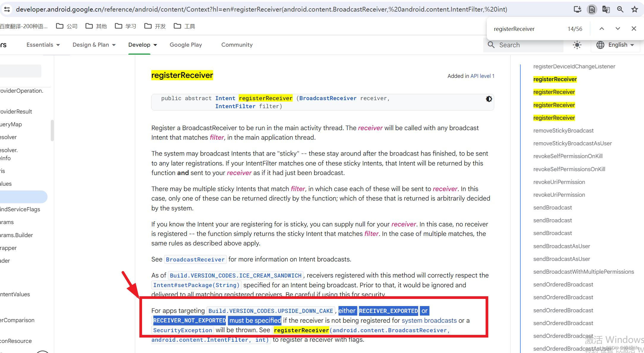The image size is (644, 353).
Task: Click the zoom magnifier icon in address bar
Action: pos(620,9)
